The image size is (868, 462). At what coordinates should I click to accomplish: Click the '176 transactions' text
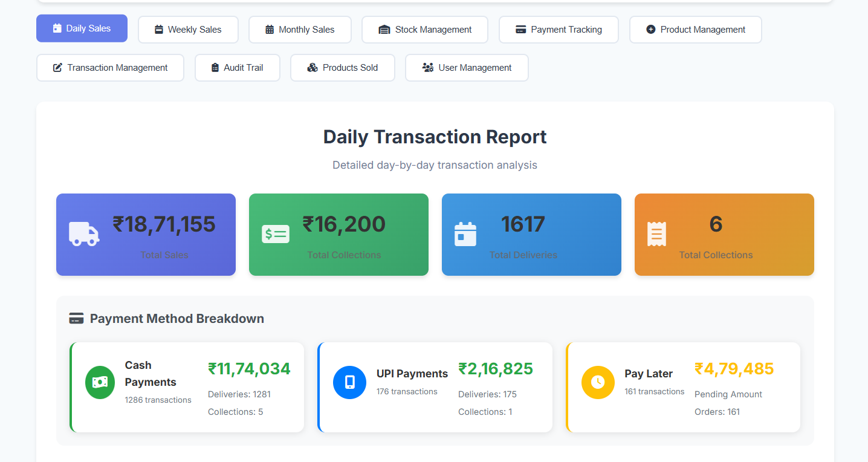click(x=407, y=391)
